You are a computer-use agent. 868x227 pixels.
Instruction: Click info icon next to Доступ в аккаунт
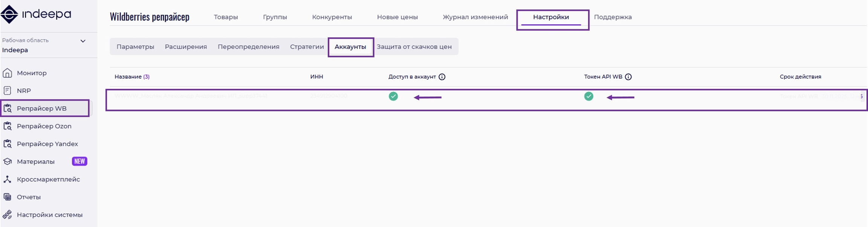coord(442,77)
